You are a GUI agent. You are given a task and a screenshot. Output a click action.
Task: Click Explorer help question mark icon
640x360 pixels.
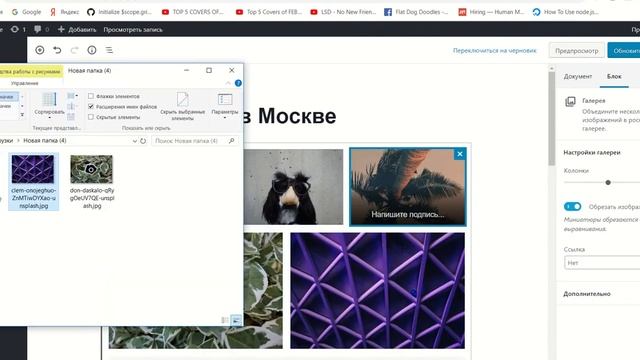[x=238, y=83]
